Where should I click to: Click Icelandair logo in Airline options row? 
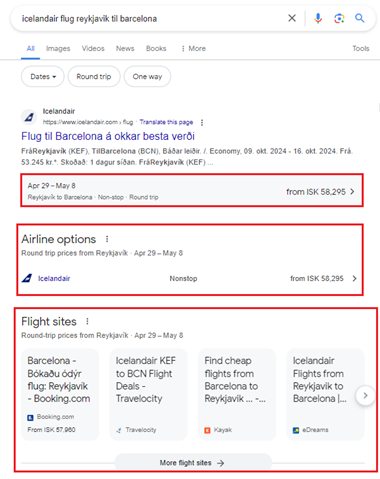27,278
